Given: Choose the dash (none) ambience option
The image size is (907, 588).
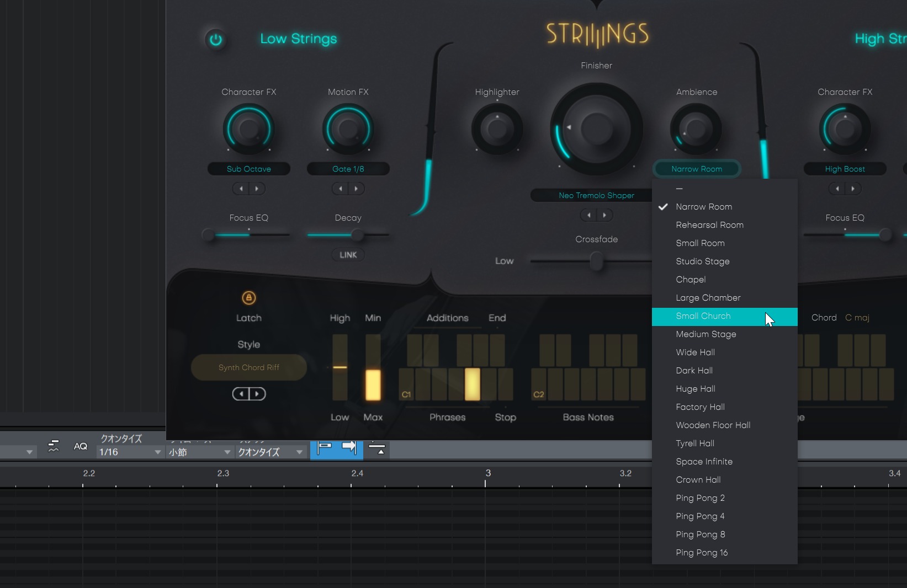Looking at the screenshot, I should click(725, 189).
